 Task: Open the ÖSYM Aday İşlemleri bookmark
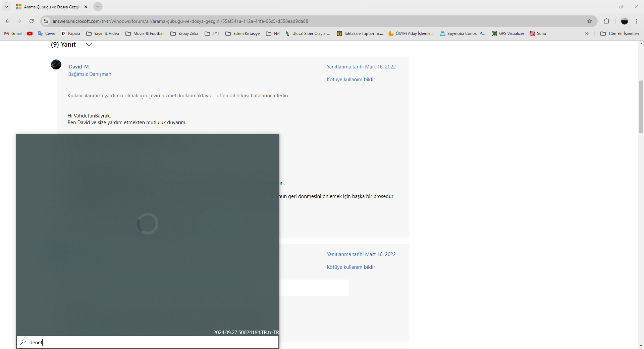[x=411, y=34]
